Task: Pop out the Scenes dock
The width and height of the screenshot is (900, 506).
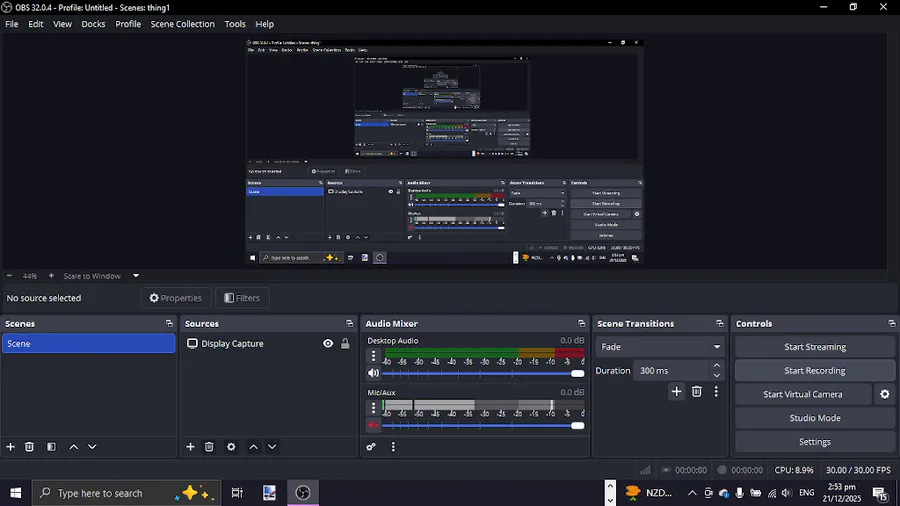Action: (x=169, y=324)
